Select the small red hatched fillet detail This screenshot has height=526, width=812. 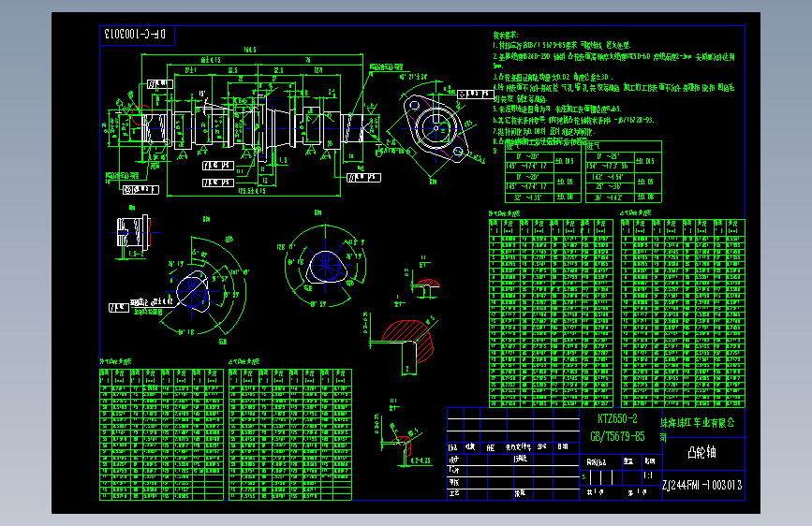[428, 284]
